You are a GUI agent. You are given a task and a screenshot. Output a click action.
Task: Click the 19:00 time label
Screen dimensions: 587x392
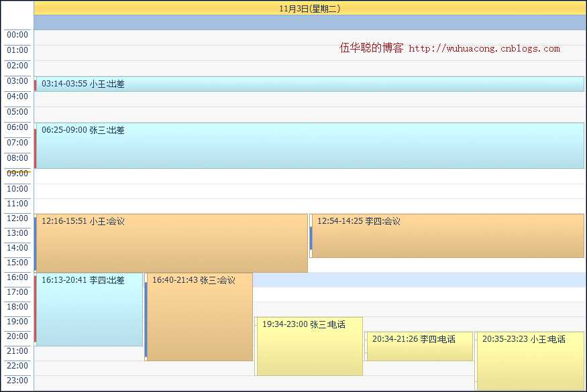[x=17, y=322]
